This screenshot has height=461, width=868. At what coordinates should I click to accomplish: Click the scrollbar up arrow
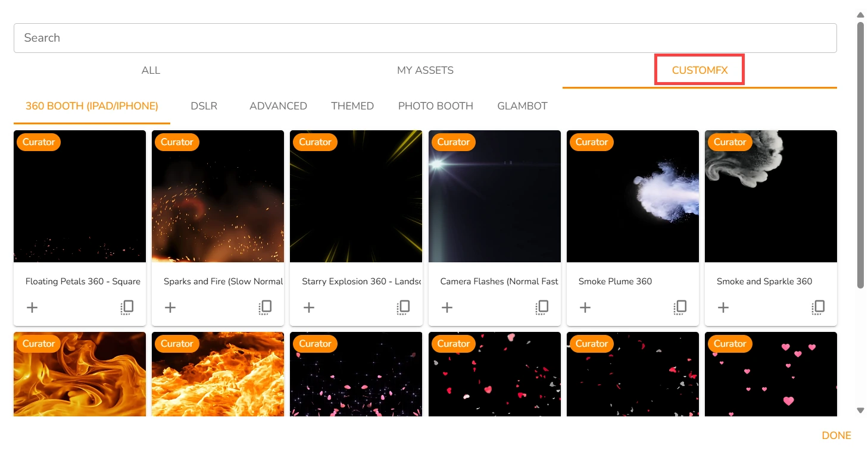(x=860, y=14)
